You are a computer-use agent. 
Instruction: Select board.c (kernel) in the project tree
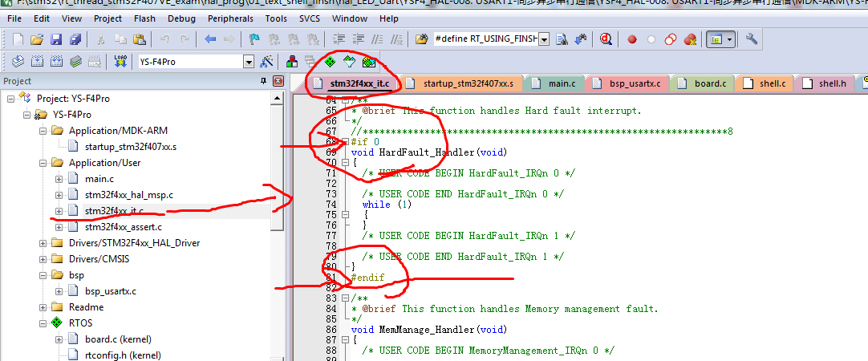[118, 339]
